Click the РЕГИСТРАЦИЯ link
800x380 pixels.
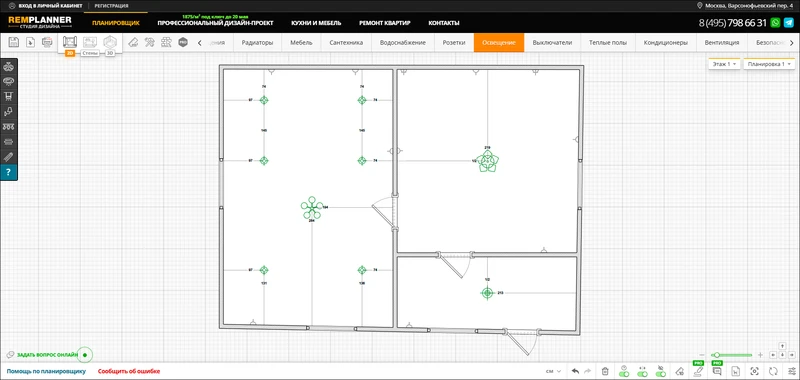click(x=111, y=6)
